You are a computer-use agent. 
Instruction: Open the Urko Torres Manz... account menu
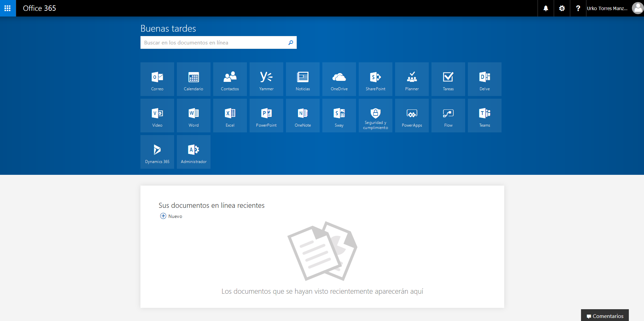(x=607, y=8)
